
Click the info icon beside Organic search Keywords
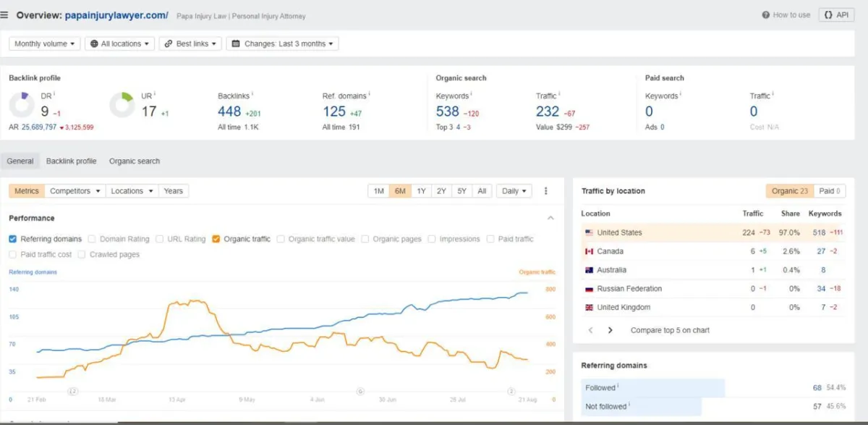(471, 94)
